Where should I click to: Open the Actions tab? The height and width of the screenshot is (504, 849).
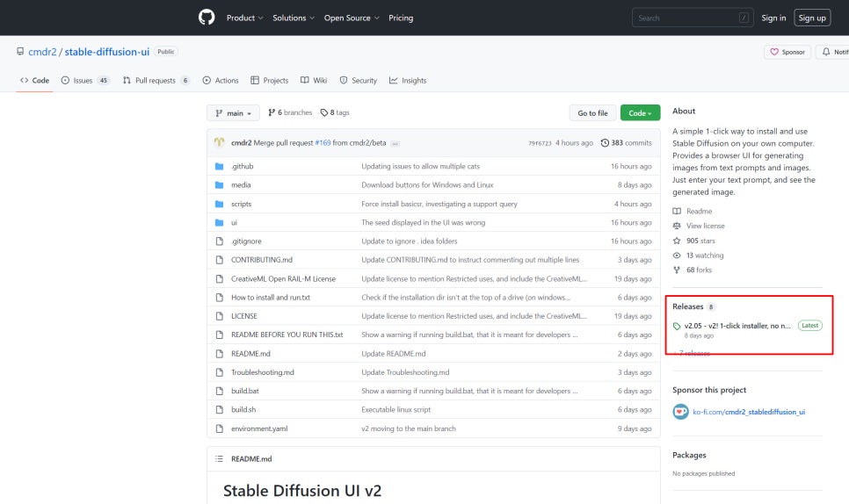[221, 80]
